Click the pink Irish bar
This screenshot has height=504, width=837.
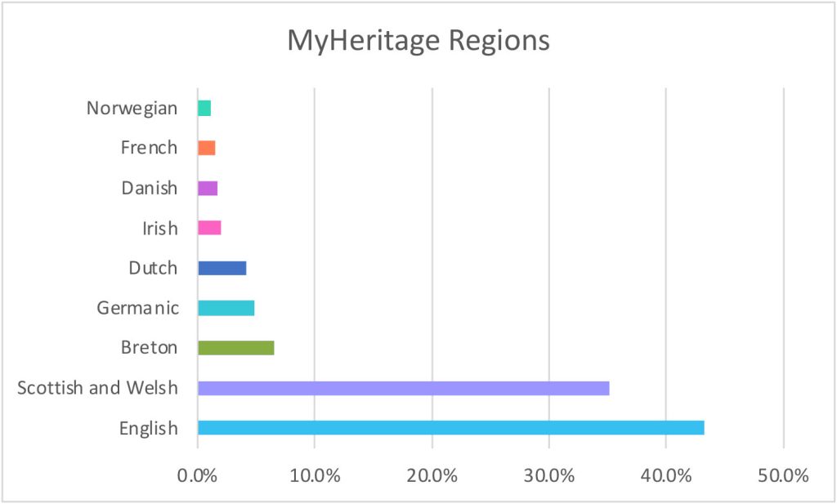pos(209,228)
